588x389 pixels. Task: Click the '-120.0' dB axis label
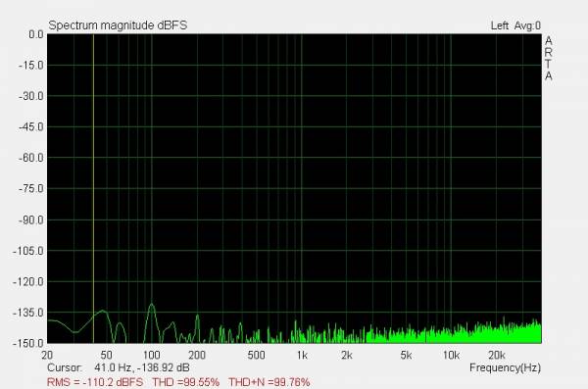point(28,281)
